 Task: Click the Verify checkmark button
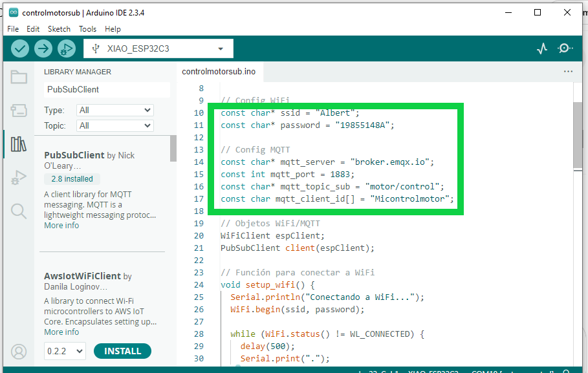[20, 48]
